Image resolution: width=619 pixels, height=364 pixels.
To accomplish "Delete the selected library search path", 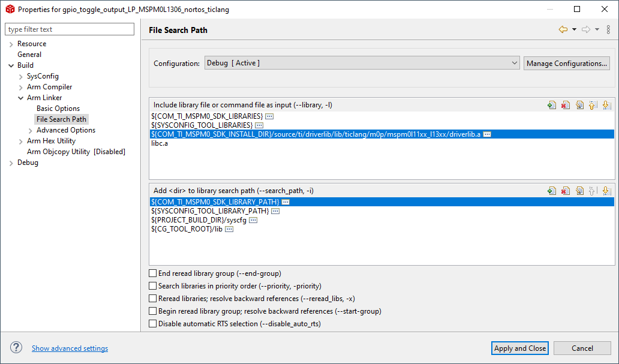I will click(x=565, y=191).
